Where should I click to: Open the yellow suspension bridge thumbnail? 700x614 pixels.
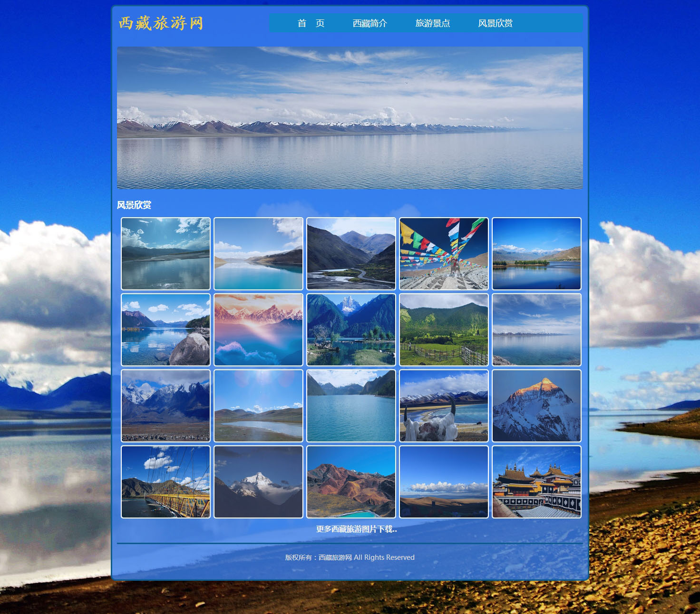click(165, 482)
